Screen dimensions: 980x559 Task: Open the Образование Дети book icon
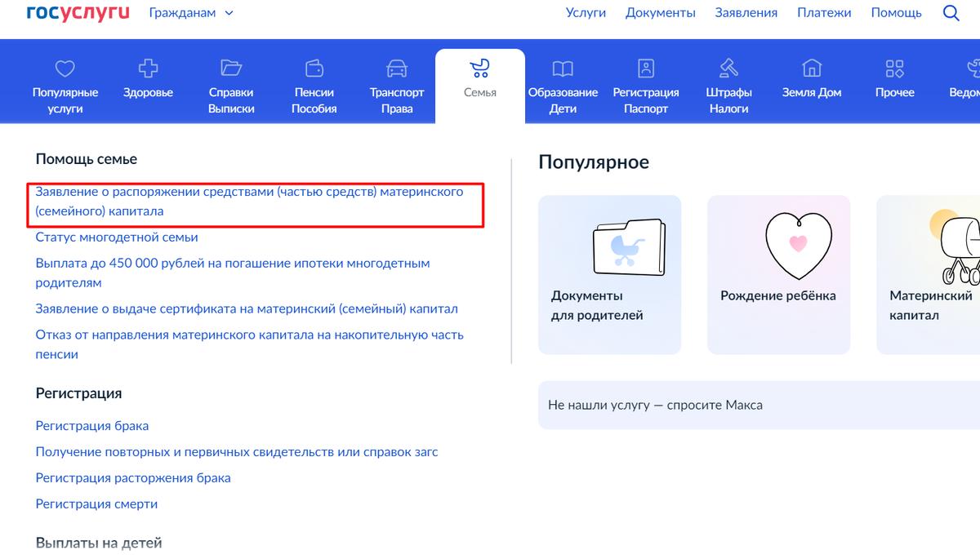[562, 69]
